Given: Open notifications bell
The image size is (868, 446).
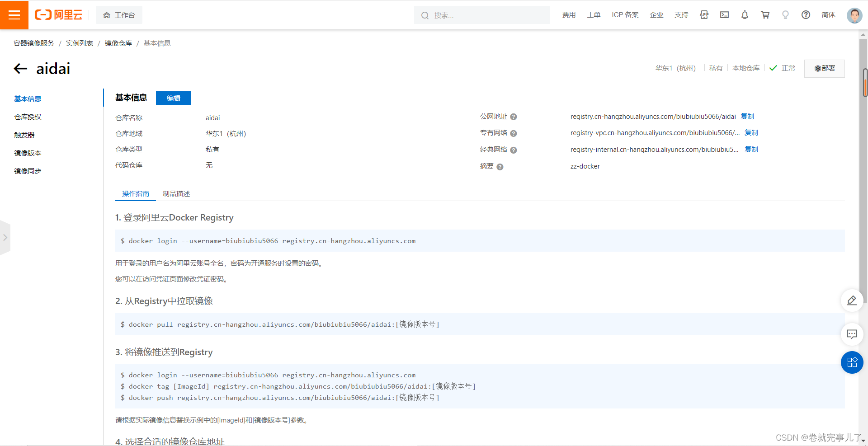Looking at the screenshot, I should point(745,15).
